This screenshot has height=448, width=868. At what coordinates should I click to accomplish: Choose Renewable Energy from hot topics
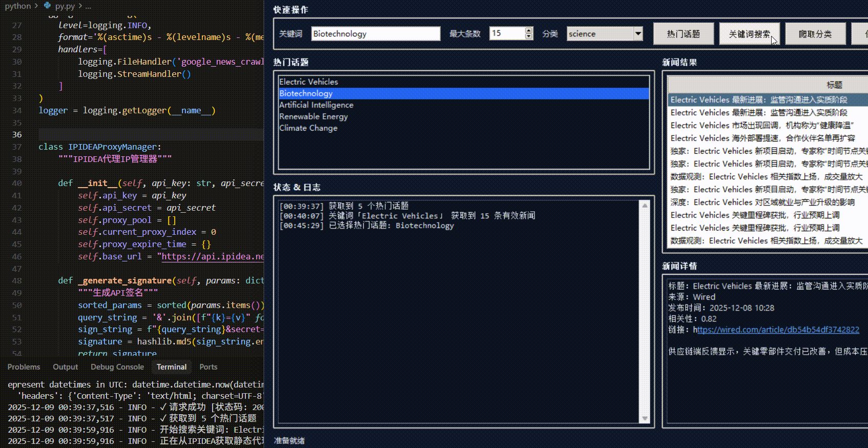tap(314, 117)
